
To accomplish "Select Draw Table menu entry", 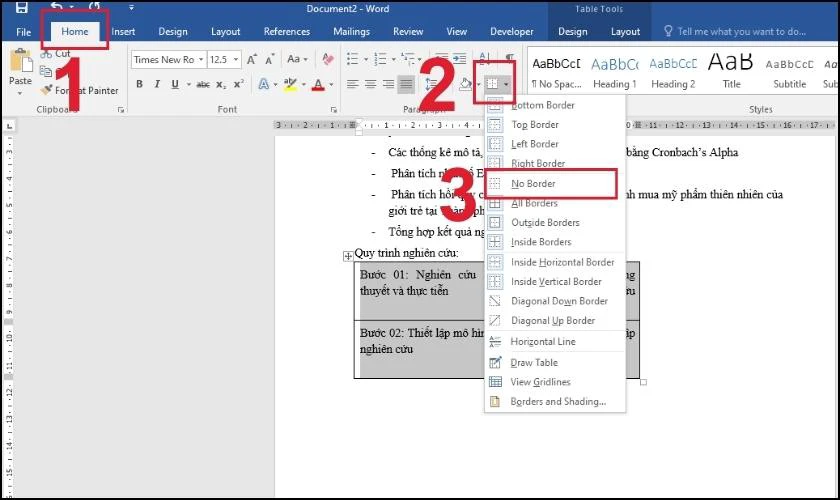I will [554, 363].
